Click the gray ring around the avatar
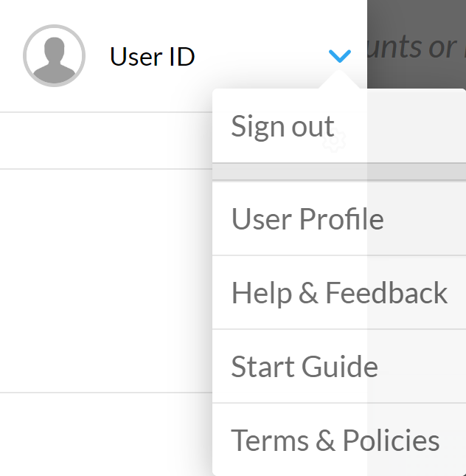The image size is (466, 476). pyautogui.click(x=26, y=57)
